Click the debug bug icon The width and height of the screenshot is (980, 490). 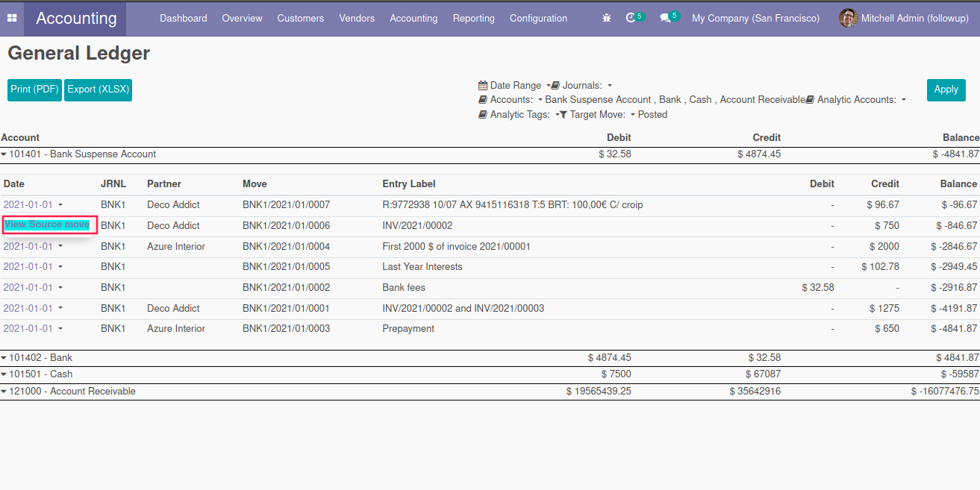[606, 18]
